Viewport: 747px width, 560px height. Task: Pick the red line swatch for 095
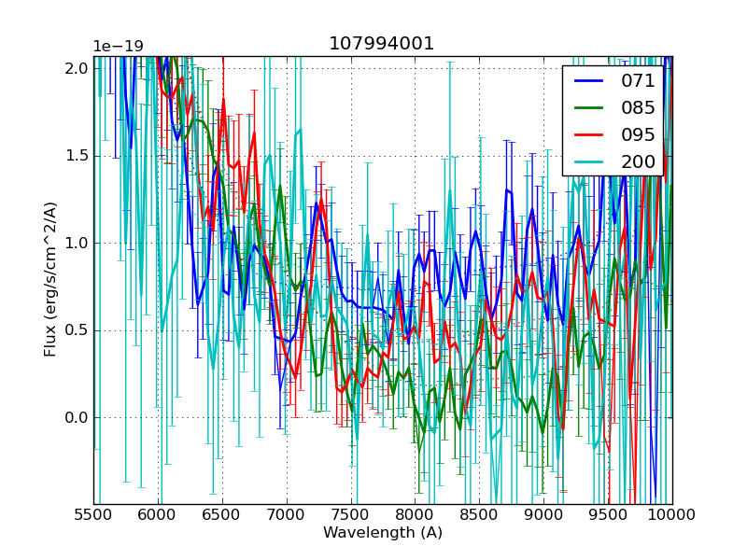(x=587, y=134)
